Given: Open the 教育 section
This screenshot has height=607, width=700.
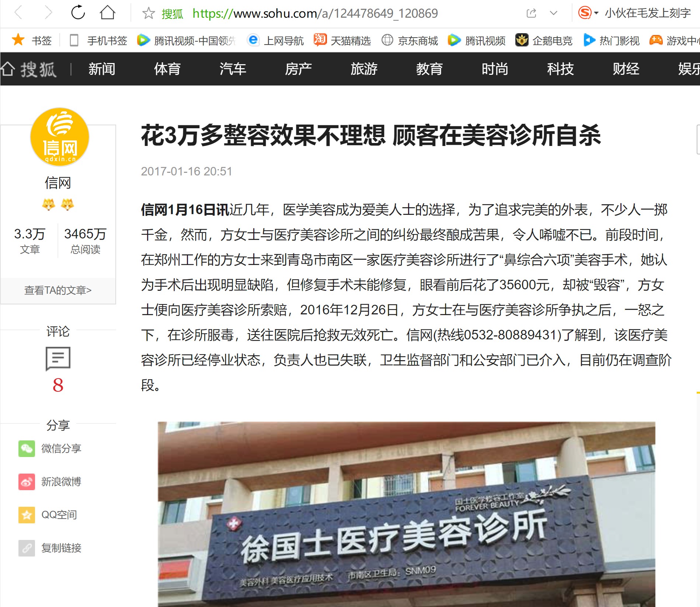Looking at the screenshot, I should click(429, 69).
